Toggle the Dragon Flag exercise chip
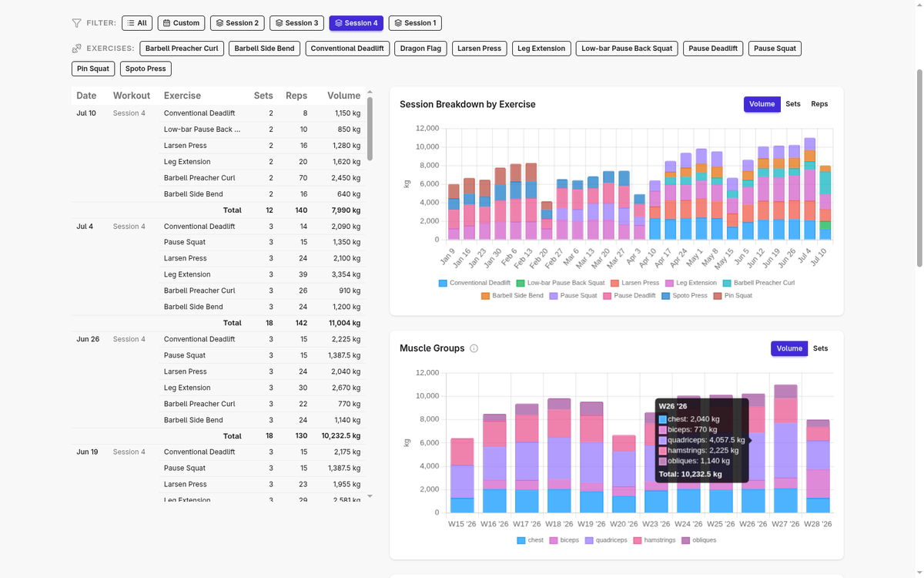This screenshot has height=578, width=924. 420,49
